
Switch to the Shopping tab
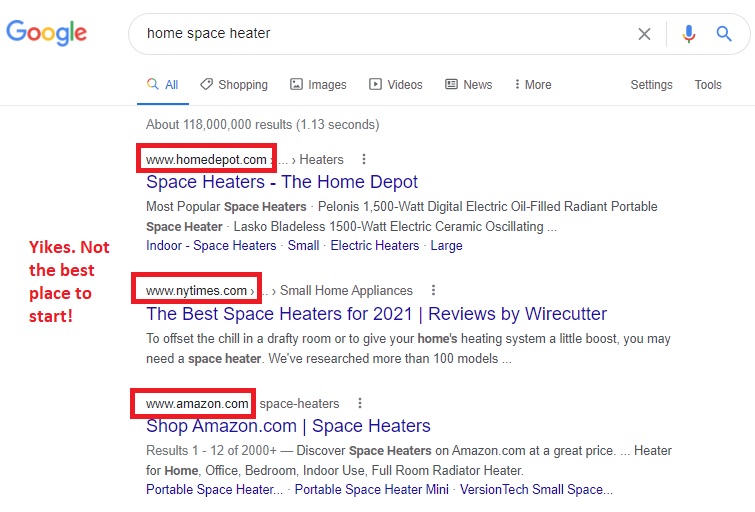click(234, 85)
